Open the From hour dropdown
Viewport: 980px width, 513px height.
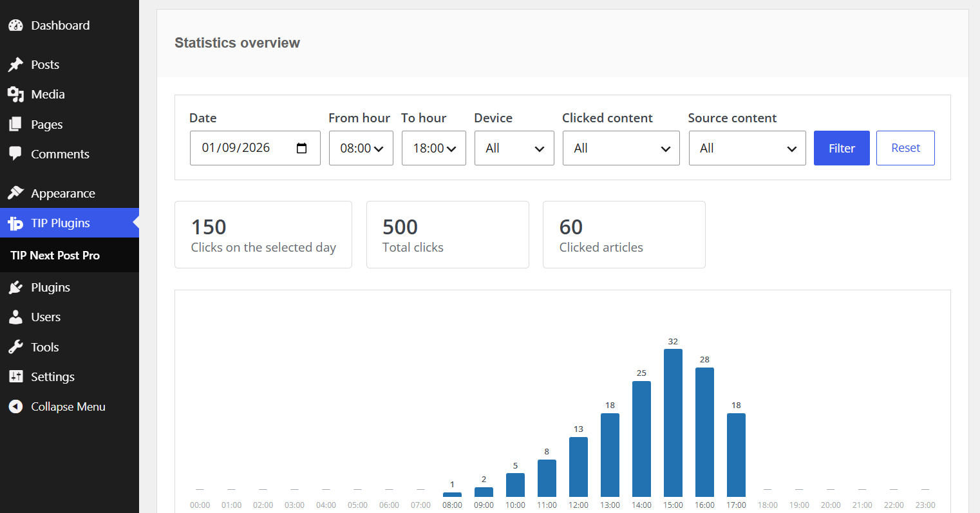361,148
